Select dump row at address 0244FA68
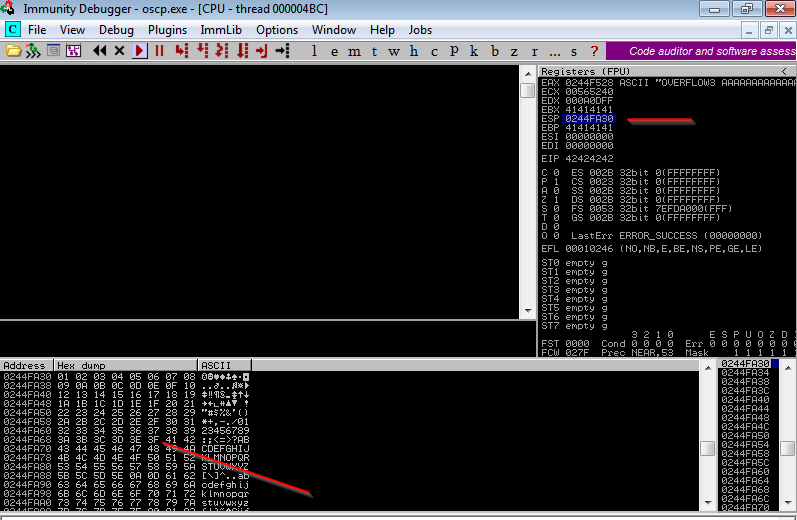This screenshot has width=797, height=520. click(126, 440)
